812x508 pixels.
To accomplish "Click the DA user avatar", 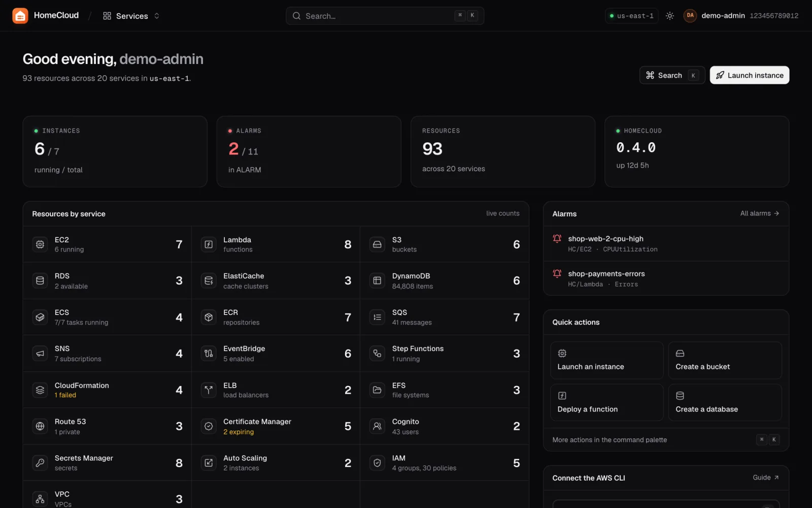I will click(690, 16).
